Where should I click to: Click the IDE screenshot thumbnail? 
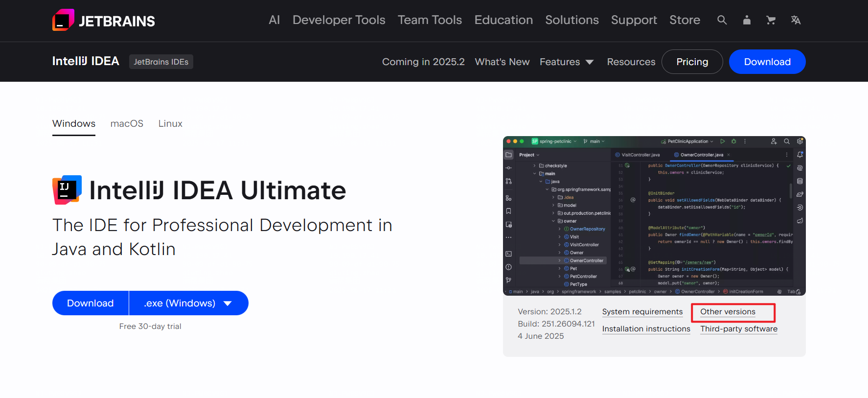(x=654, y=216)
